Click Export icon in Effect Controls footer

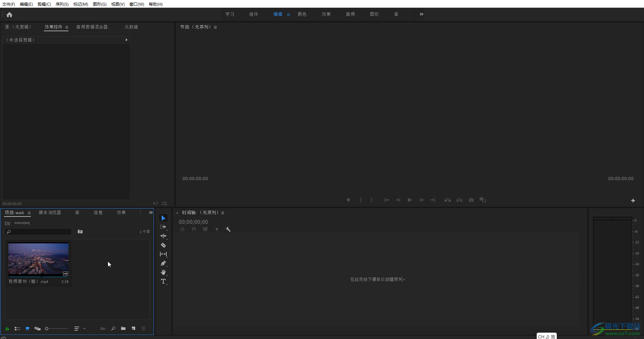click(x=165, y=203)
